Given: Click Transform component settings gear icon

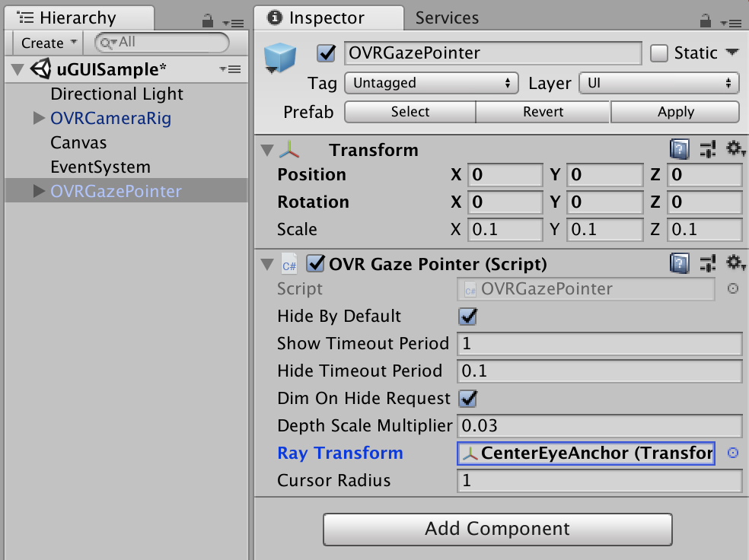Looking at the screenshot, I should click(x=735, y=149).
